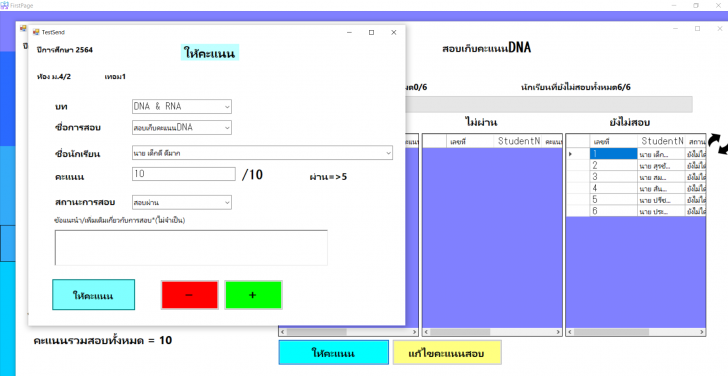Select cell number 4 in ยังไม่สอบ table
This screenshot has width=728, height=376.
click(613, 188)
